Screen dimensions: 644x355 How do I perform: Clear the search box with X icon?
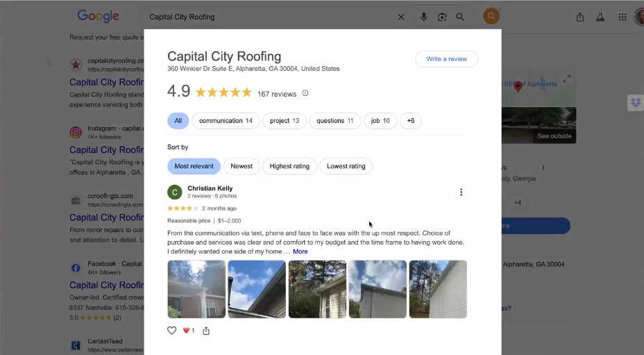coord(401,17)
